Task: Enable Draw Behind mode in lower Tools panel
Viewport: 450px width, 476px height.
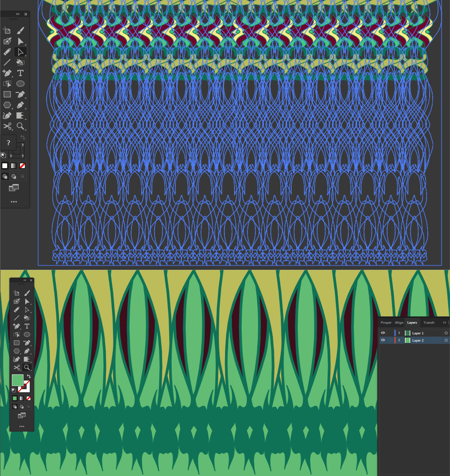Action: tap(22, 407)
